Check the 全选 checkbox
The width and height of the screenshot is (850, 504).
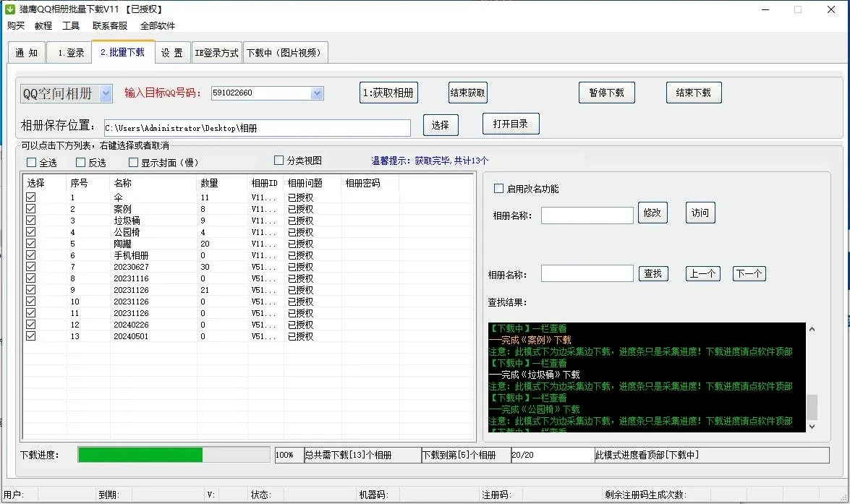[31, 163]
